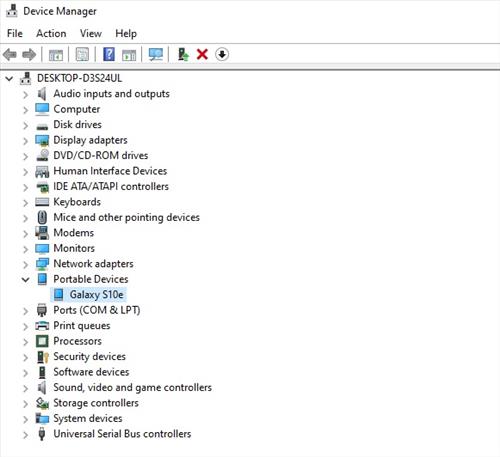Click the Back arrow toolbar icon
The height and width of the screenshot is (457, 500).
[x=10, y=54]
